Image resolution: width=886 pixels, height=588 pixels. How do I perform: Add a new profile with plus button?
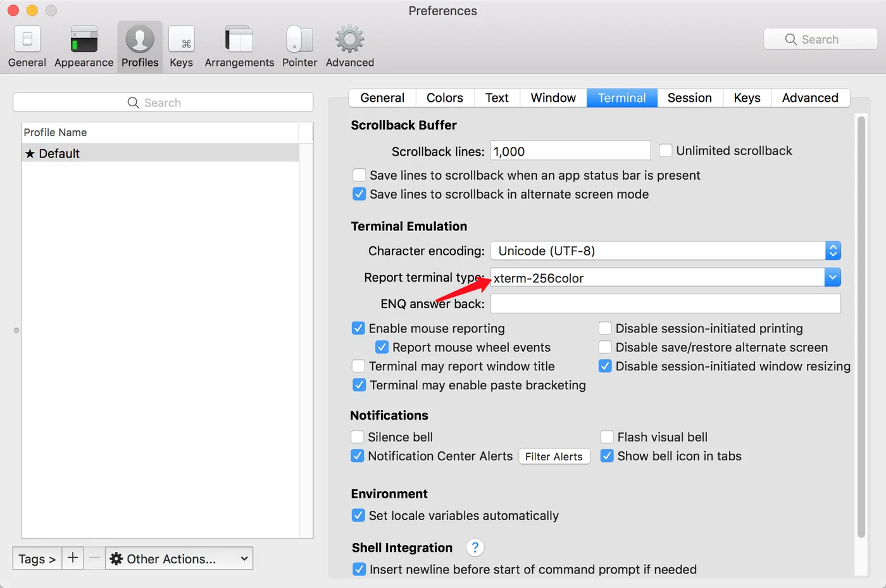click(x=73, y=558)
